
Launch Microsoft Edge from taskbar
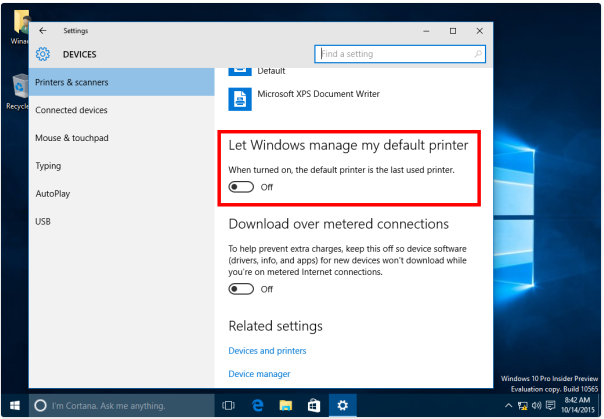click(257, 406)
